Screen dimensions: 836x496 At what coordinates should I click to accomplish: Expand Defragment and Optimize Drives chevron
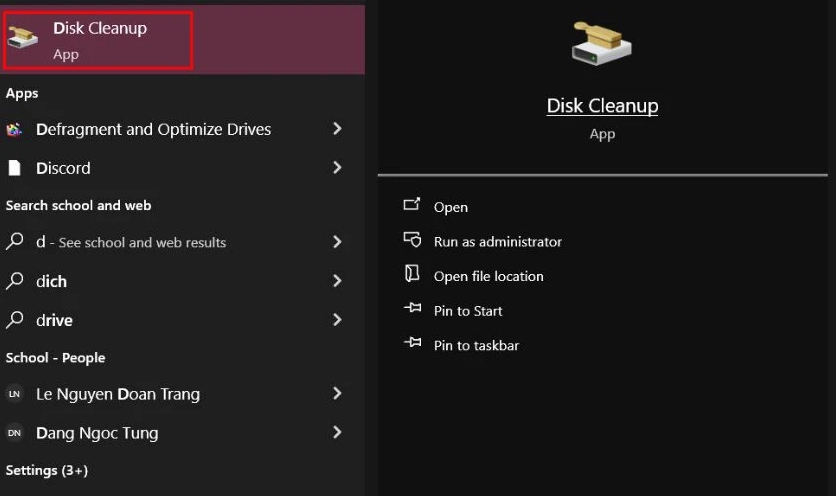click(x=337, y=129)
